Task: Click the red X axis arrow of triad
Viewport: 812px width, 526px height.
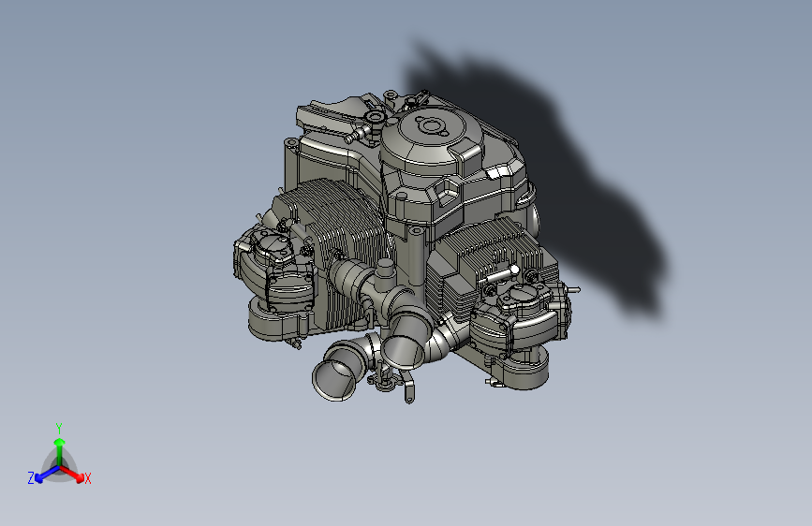Action: [72, 474]
